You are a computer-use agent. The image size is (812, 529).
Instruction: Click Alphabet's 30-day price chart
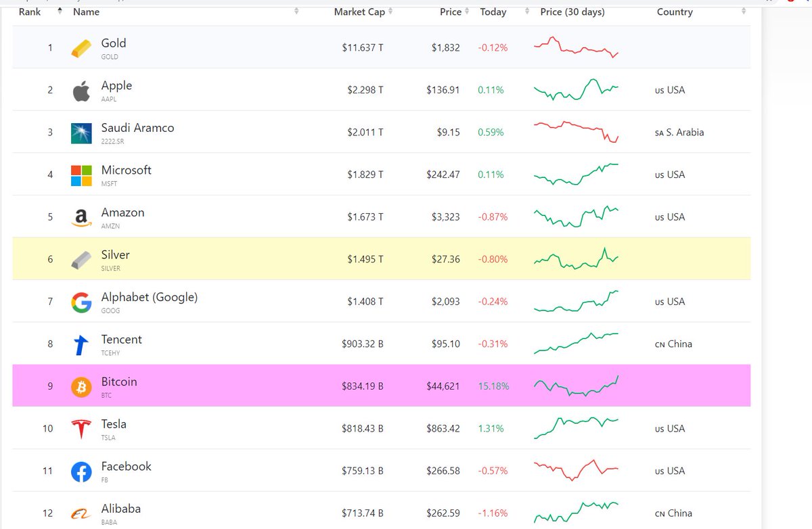576,301
